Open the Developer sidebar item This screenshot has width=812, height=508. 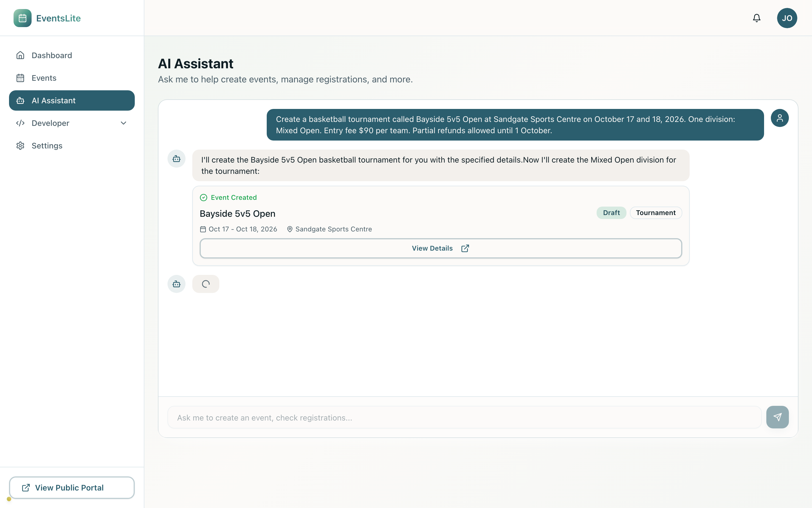(72, 123)
